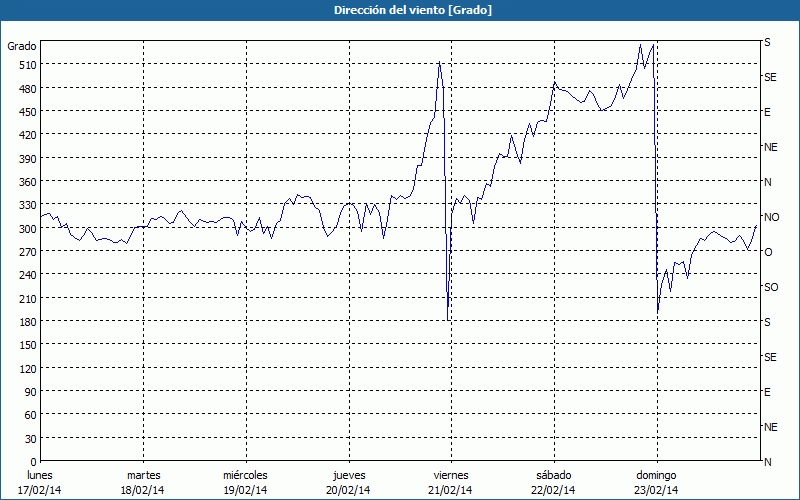Viewport: 800px width, 500px height.
Task: Click the 'Grado' y-axis unit label
Action: (22, 46)
